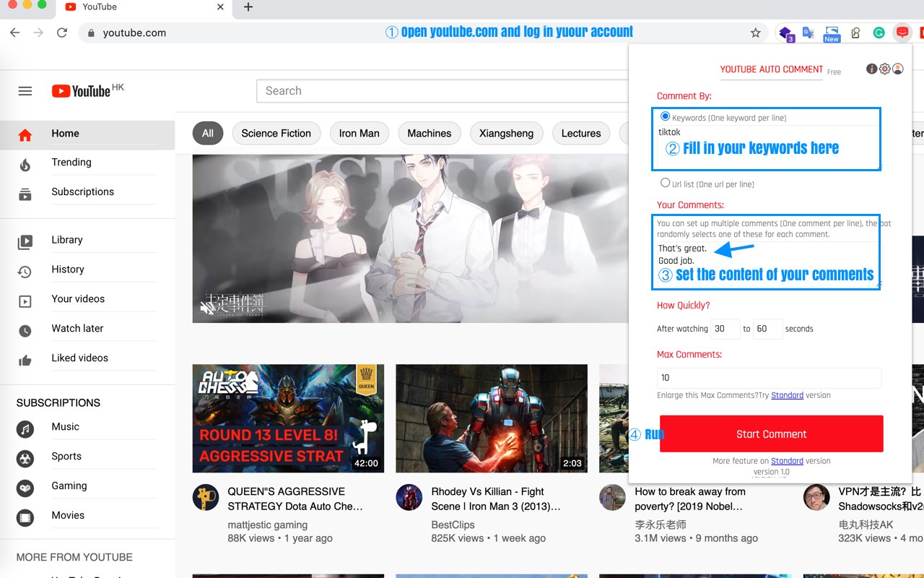This screenshot has height=578, width=924.
Task: Click the YOUTUBE AUTO COMMENT header title
Action: pyautogui.click(x=772, y=69)
